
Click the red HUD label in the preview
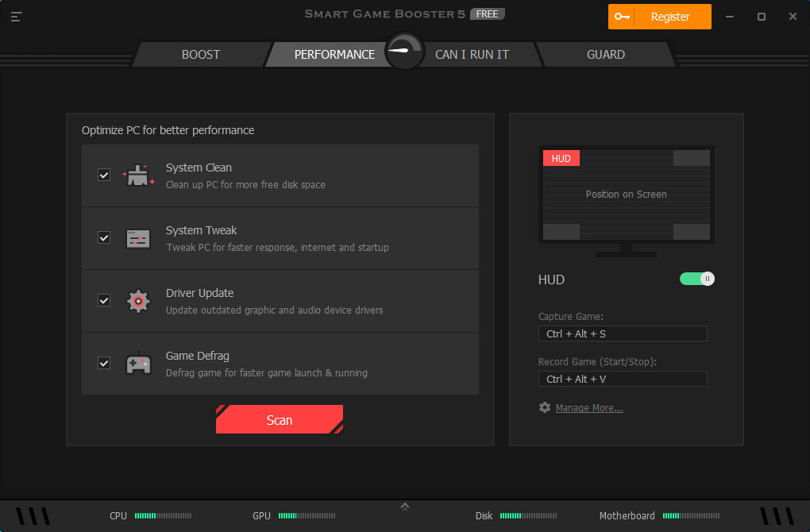(x=561, y=158)
